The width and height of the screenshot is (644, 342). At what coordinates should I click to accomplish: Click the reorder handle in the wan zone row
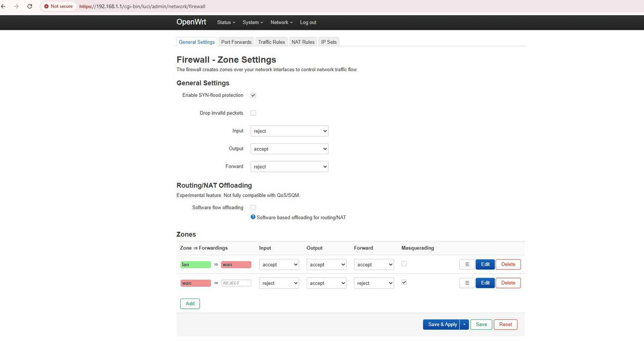pyautogui.click(x=467, y=283)
